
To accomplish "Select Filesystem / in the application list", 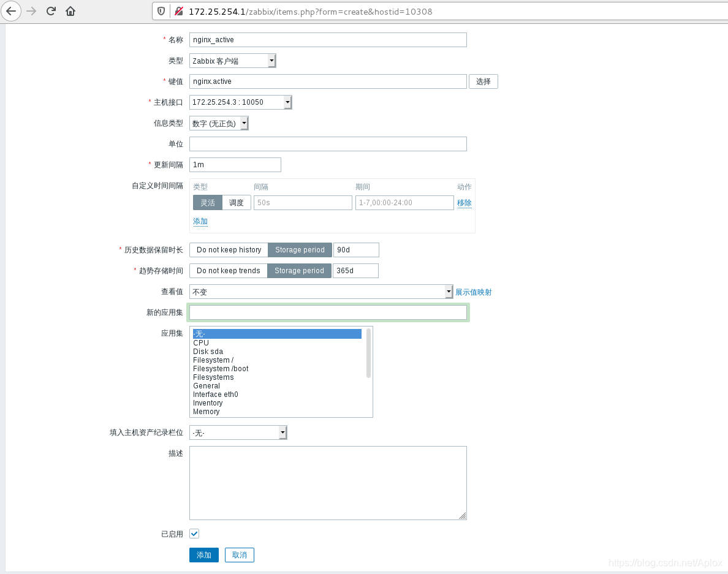I will point(277,360).
